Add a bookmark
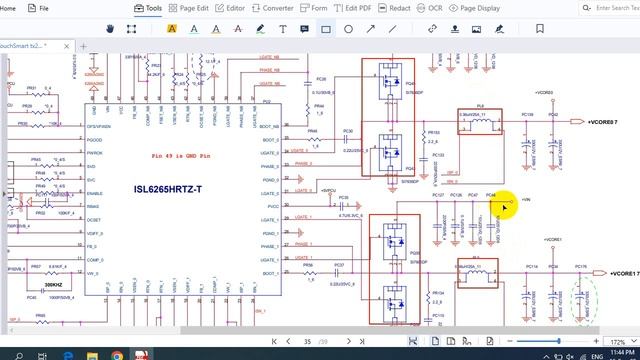 540,29
